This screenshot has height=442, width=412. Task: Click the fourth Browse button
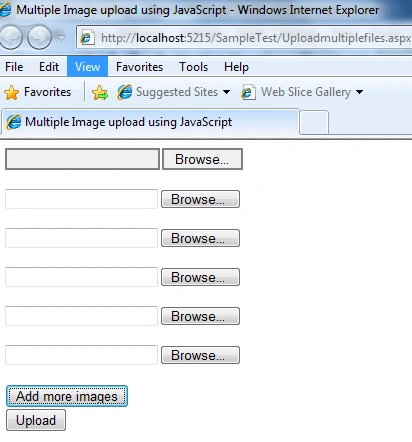coord(200,277)
